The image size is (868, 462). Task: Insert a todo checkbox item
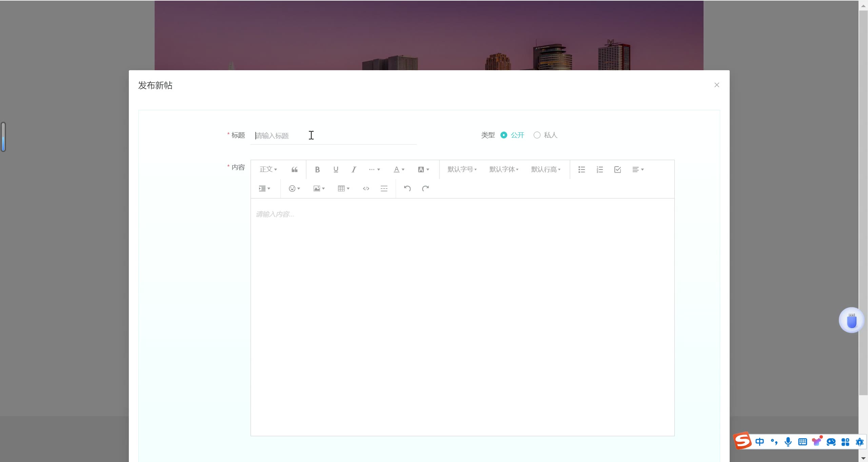(617, 170)
